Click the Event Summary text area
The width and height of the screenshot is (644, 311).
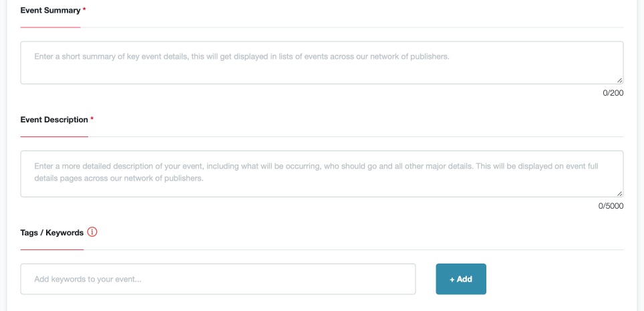click(322, 62)
